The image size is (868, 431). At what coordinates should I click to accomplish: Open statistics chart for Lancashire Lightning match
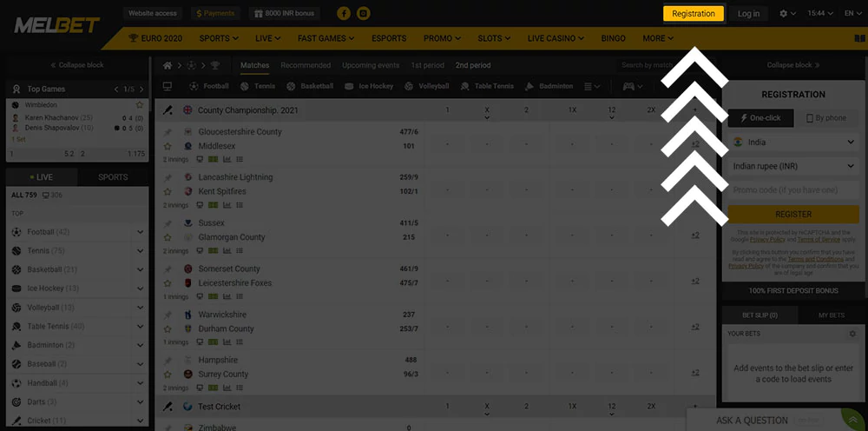coord(227,205)
